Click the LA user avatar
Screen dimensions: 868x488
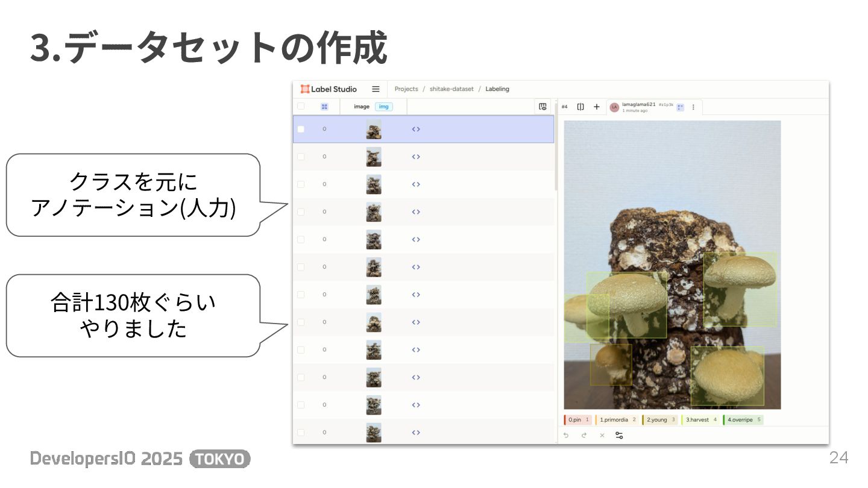click(x=615, y=107)
